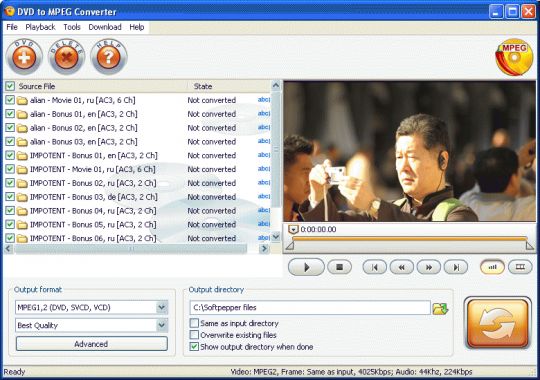Screen dimensions: 540x380
Task: Click the filmstrip frame view button
Action: [520, 267]
